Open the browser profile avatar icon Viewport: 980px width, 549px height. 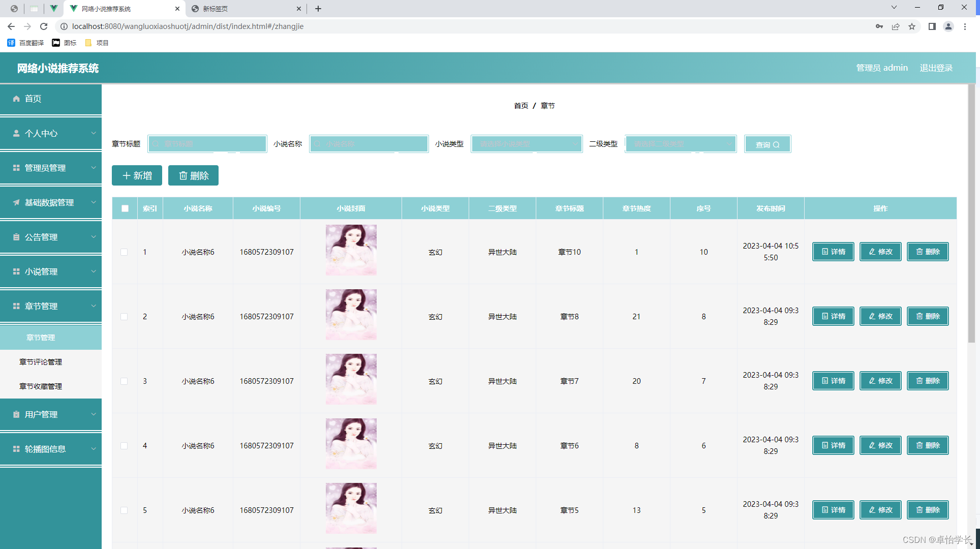(x=948, y=26)
